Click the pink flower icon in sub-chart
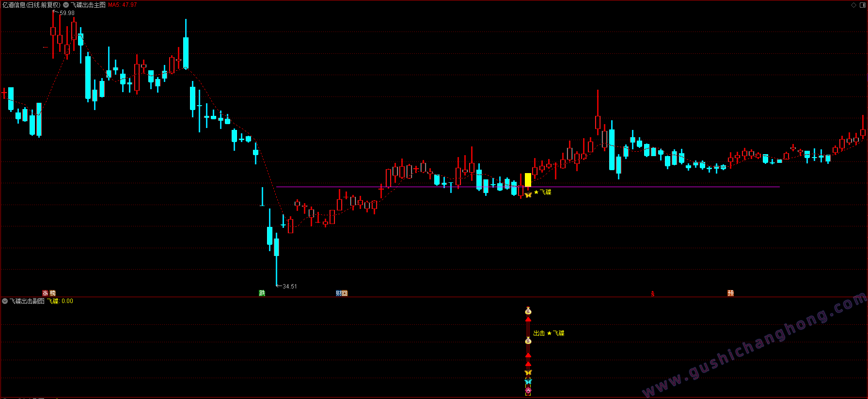Screen dimensions: 868x399 528,390
